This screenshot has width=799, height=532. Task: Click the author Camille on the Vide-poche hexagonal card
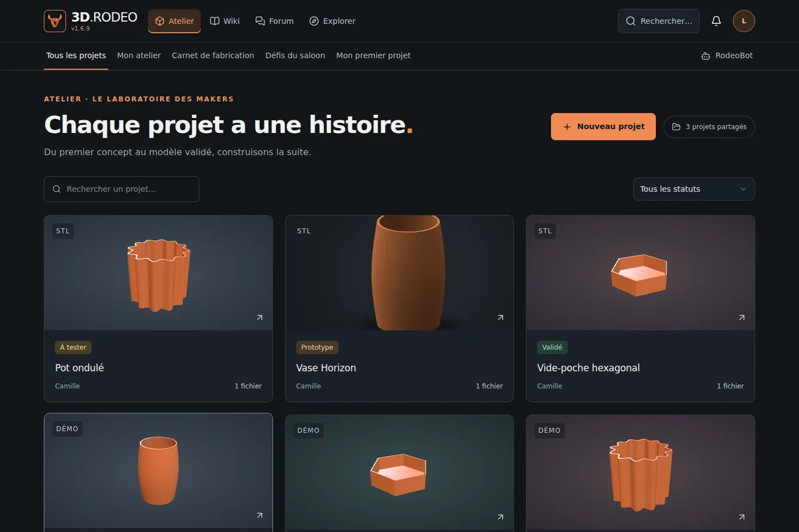point(549,386)
